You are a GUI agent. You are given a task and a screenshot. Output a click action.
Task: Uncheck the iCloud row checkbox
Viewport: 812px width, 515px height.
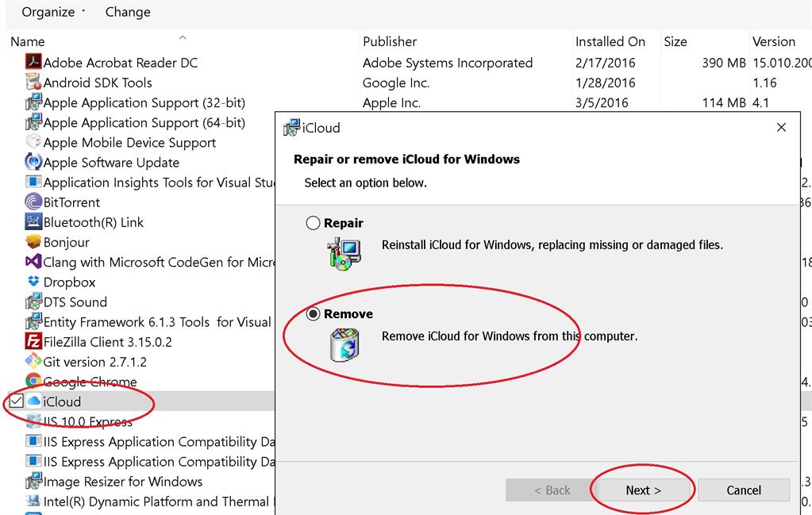(x=16, y=402)
